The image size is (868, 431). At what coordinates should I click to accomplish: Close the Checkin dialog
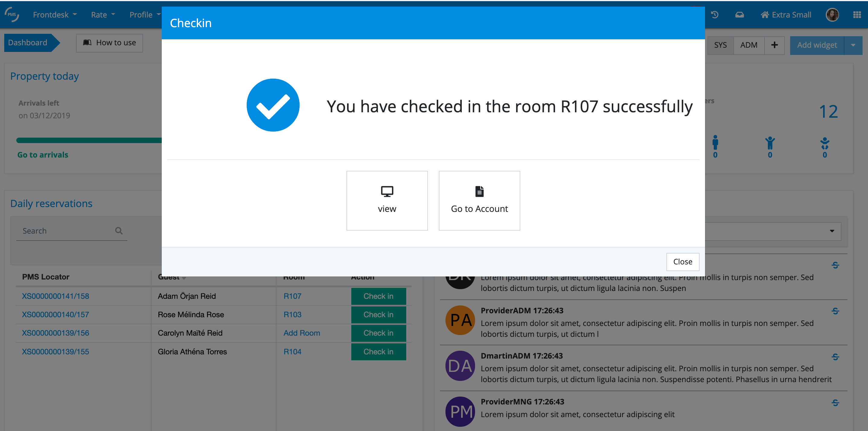tap(682, 262)
